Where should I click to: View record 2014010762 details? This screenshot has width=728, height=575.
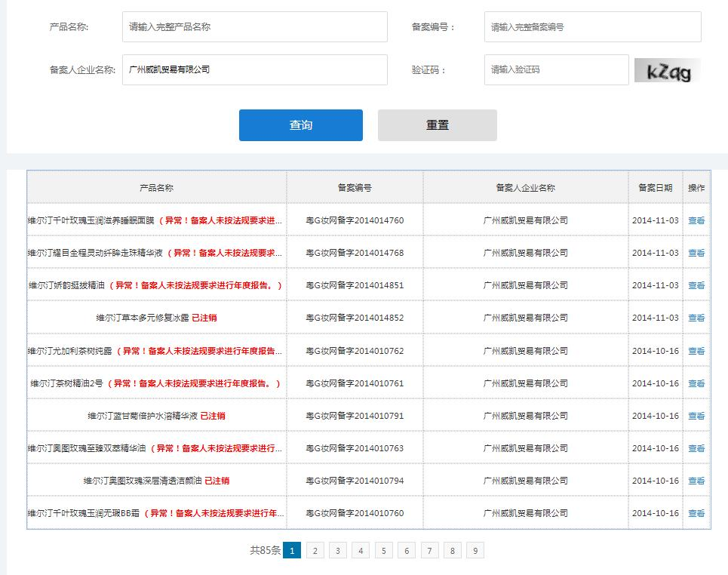pyautogui.click(x=696, y=351)
